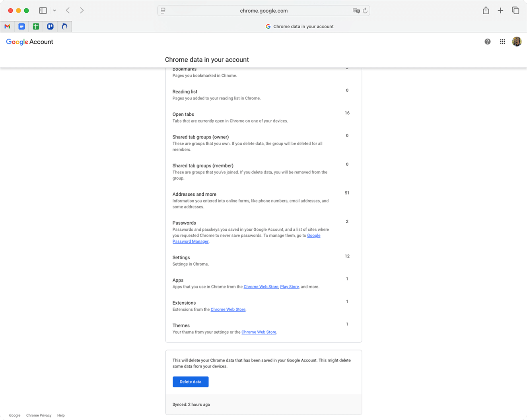The height and width of the screenshot is (420, 527).
Task: Click the Addresses count 51
Action: (347, 193)
